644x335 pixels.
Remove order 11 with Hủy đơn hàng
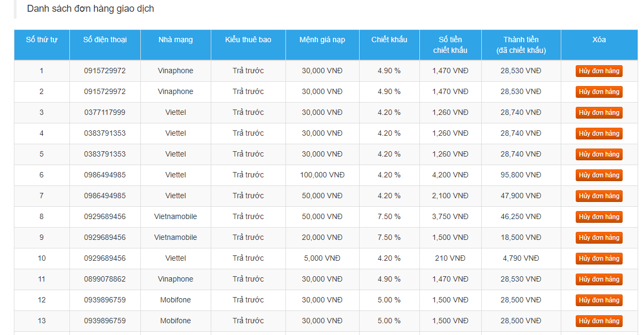point(599,279)
